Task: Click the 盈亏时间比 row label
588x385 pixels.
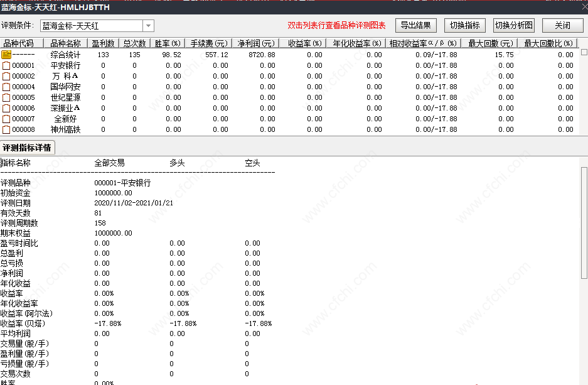Action: click(x=19, y=243)
